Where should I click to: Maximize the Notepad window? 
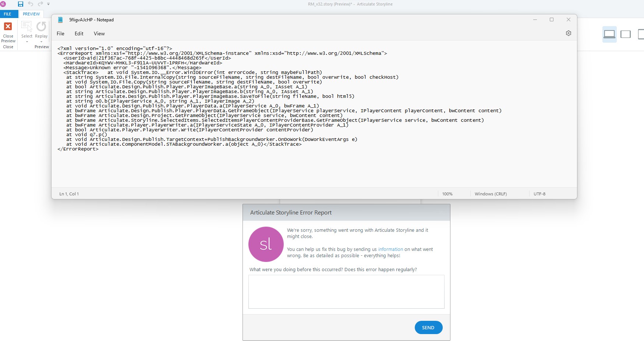click(x=552, y=19)
